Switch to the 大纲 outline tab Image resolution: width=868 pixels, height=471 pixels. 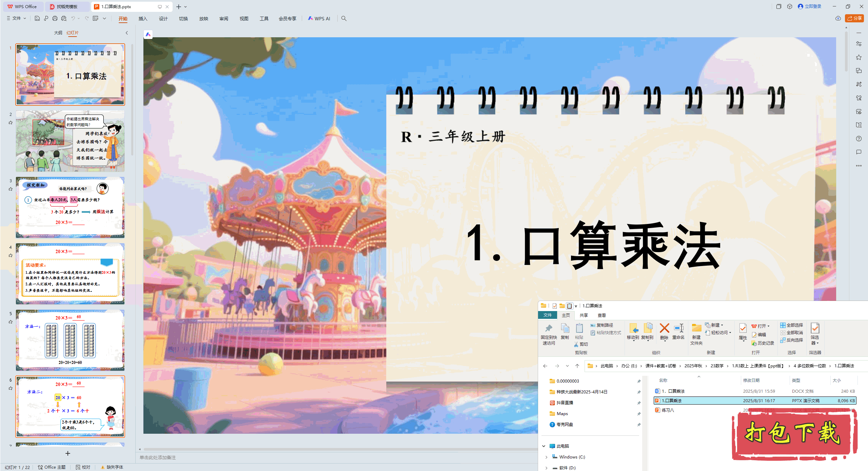click(x=58, y=33)
